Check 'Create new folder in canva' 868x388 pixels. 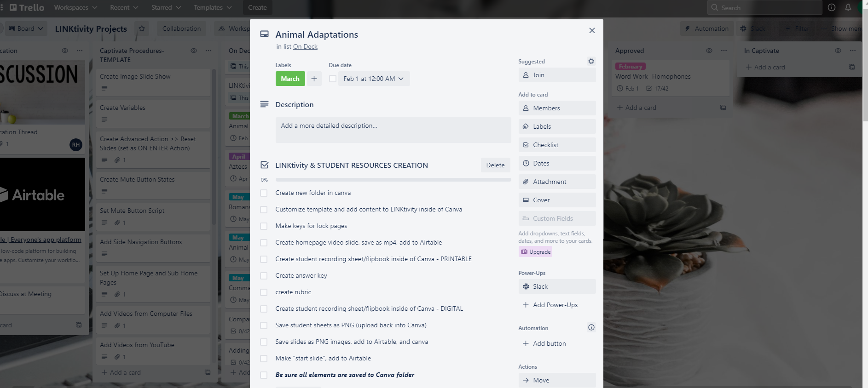pos(264,193)
